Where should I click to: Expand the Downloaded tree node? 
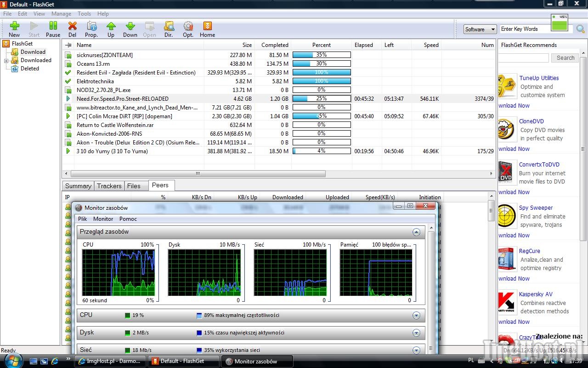[6, 61]
